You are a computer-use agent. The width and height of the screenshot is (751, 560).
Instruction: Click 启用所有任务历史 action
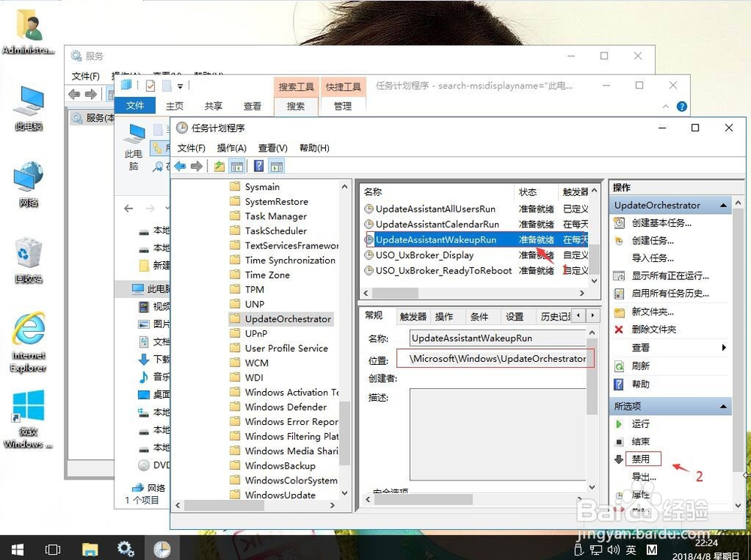[670, 294]
